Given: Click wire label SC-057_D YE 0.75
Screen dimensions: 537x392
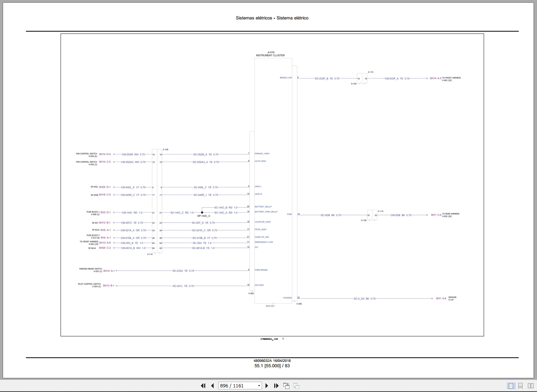Looking at the screenshot, I should point(203,223).
